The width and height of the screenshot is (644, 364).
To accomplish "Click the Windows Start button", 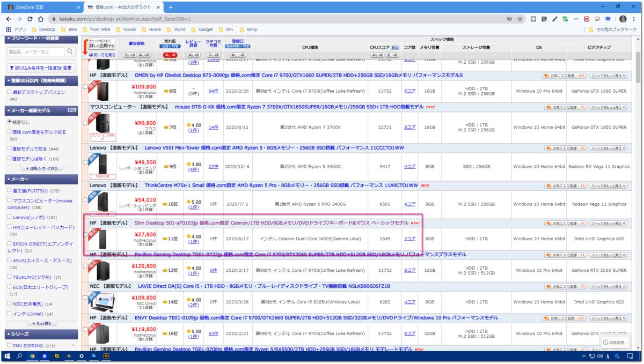I will (x=7, y=356).
